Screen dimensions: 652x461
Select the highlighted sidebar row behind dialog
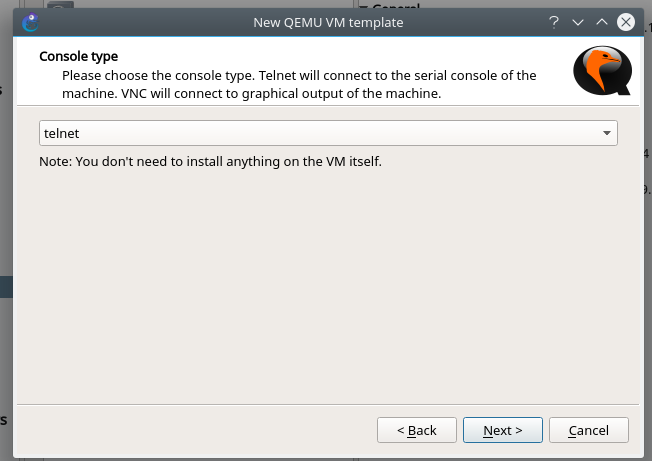coord(6,287)
